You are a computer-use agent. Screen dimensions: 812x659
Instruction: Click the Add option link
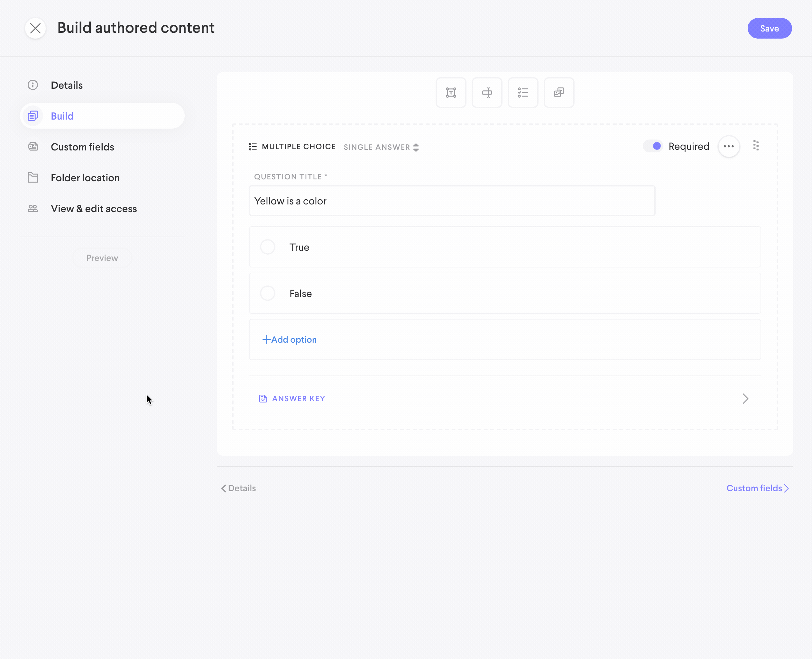290,340
